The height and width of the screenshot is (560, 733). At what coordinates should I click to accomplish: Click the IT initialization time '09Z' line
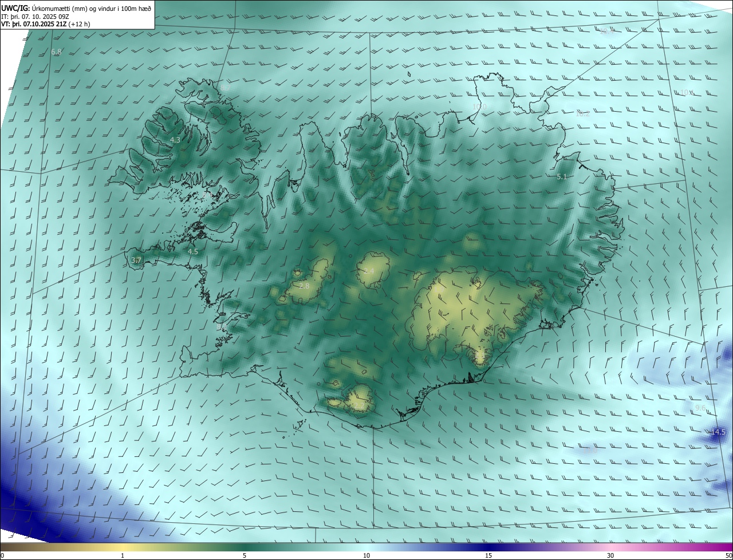35,16
